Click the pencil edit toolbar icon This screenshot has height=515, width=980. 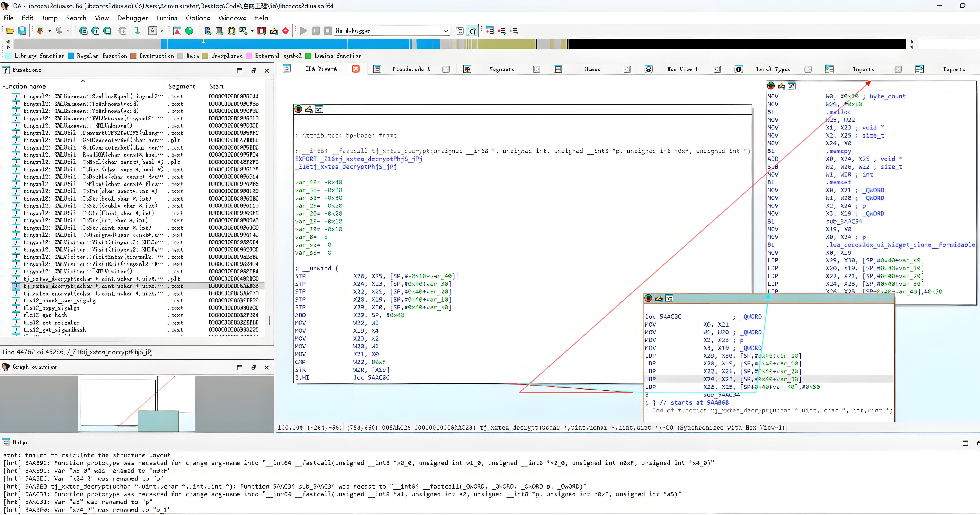click(274, 31)
